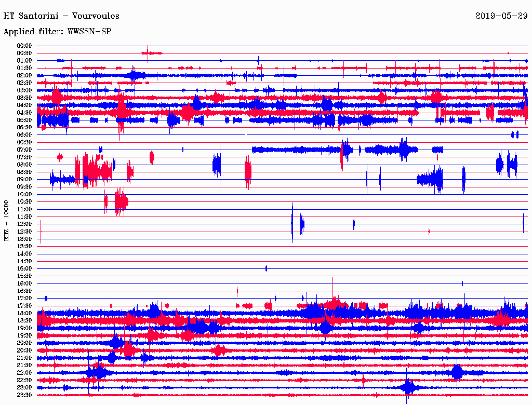532x405 pixels.
Task: Select the 01:30 time label
Action: coord(24,68)
